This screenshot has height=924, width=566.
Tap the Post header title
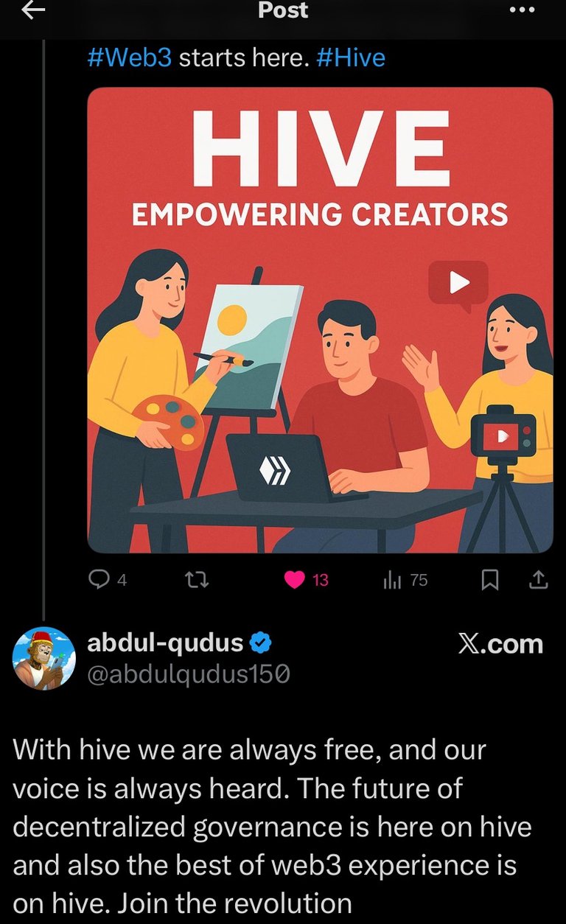tap(283, 10)
